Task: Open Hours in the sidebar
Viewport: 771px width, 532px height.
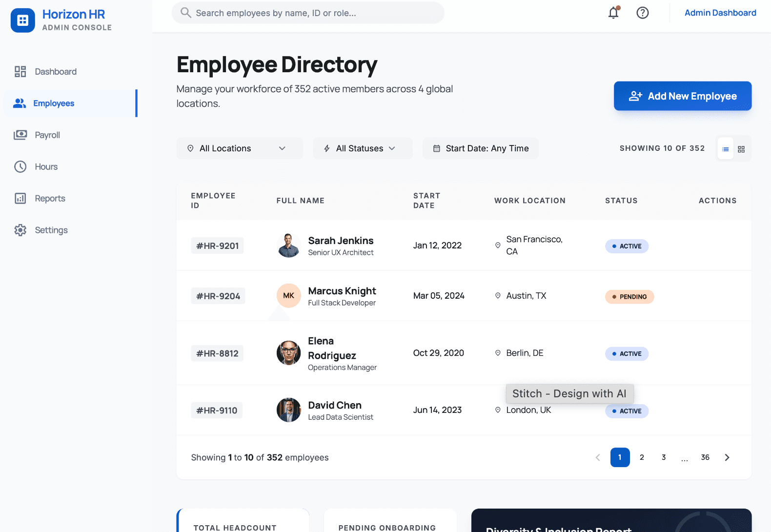Action: point(71,167)
